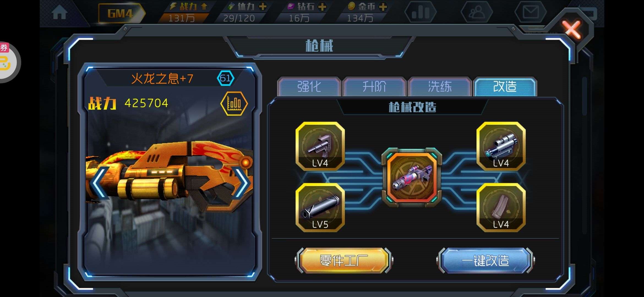Image resolution: width=644 pixels, height=297 pixels.
Task: Switch to the 升阶 tab
Action: (x=374, y=87)
